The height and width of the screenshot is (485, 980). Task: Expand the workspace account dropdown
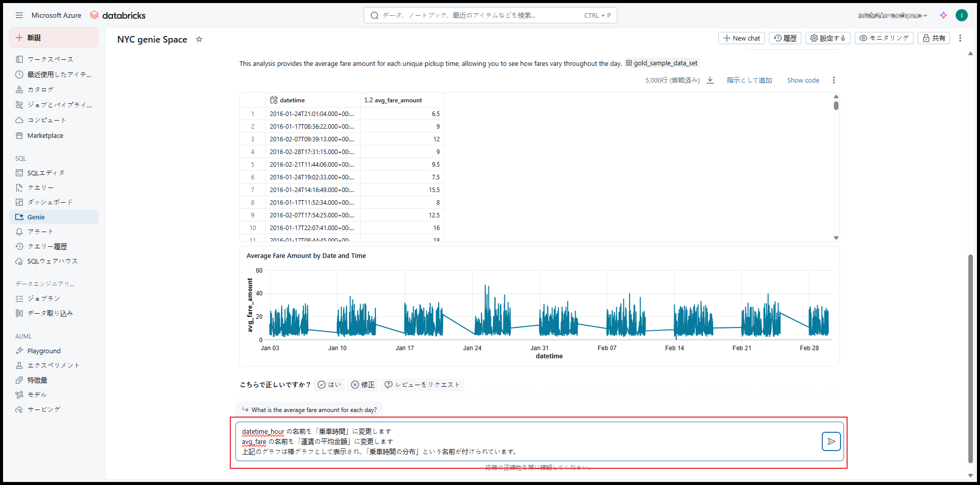tap(892, 15)
